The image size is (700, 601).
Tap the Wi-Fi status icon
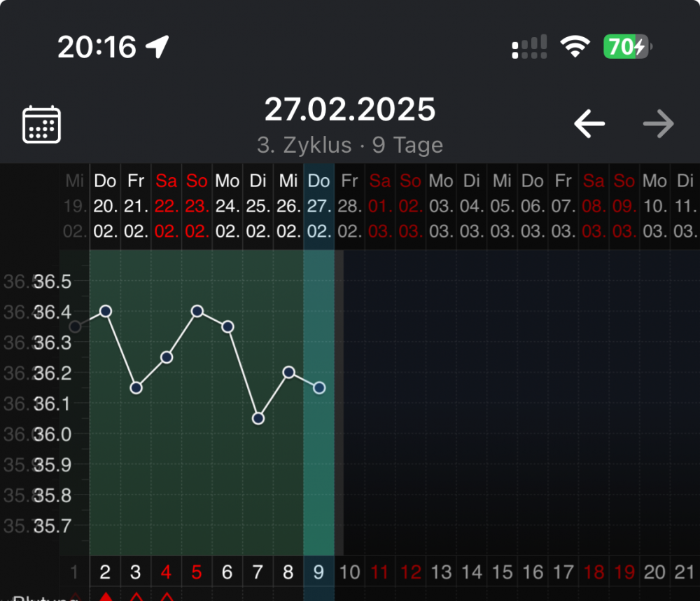pos(575,46)
